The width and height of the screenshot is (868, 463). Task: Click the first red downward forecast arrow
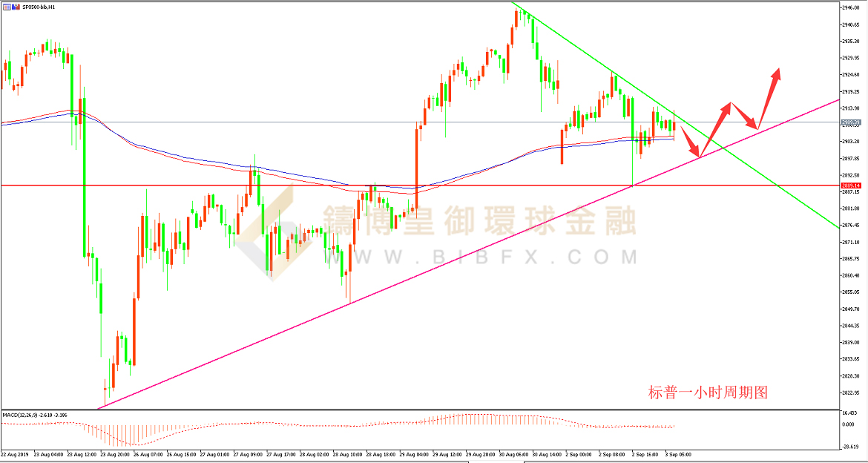pyautogui.click(x=690, y=141)
